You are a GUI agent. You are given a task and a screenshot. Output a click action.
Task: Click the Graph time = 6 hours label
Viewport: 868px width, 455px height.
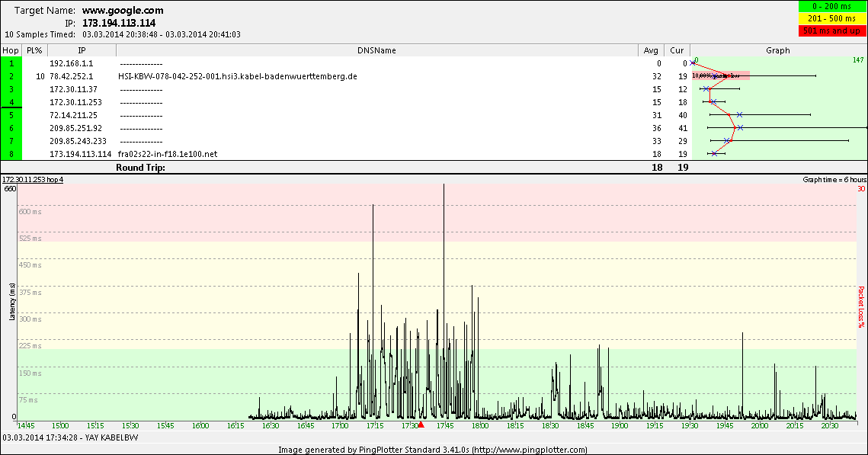pos(830,180)
